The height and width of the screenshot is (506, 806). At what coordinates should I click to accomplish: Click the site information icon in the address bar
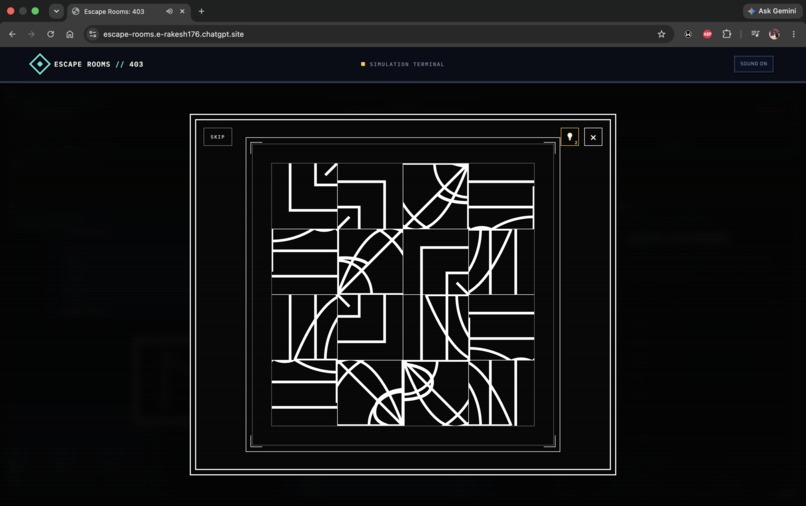coord(93,34)
